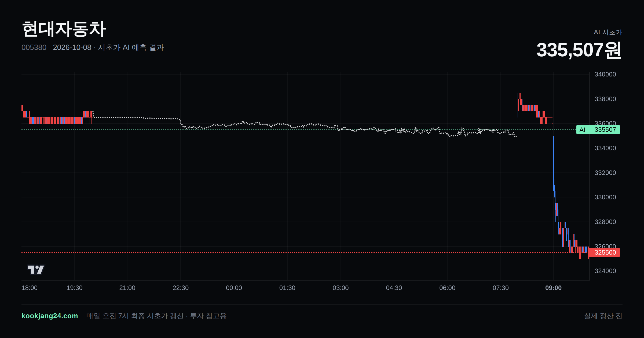Click the 07:30 time axis label
The width and height of the screenshot is (644, 338).
501,288
